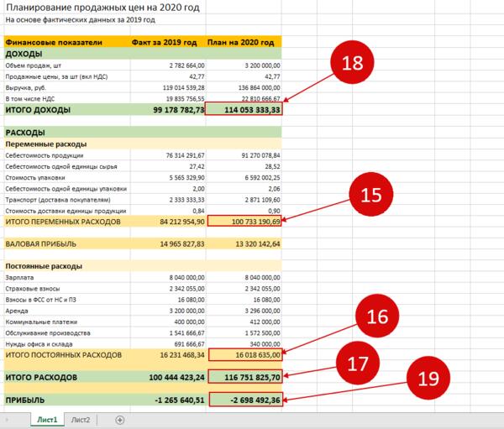Switch to the Лист1 sheet tab
The image size is (504, 429).
pyautogui.click(x=47, y=420)
